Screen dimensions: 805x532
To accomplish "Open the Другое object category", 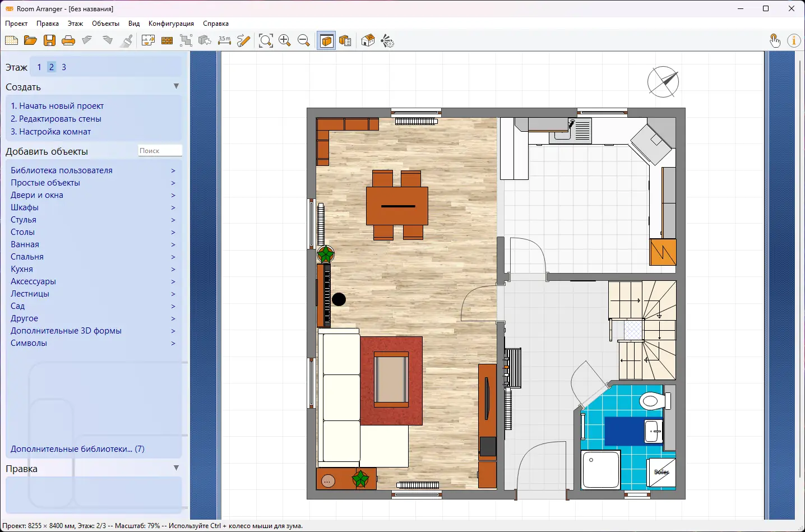I will point(93,318).
